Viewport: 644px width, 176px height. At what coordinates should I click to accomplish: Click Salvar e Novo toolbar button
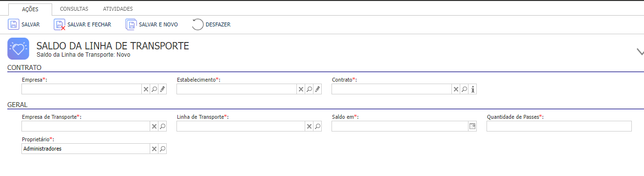tap(152, 24)
